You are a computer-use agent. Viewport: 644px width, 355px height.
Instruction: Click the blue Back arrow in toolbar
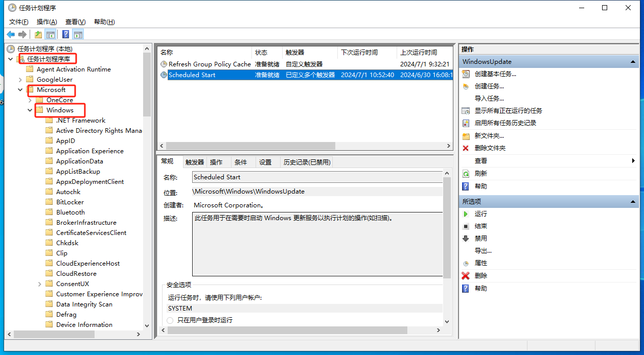click(x=11, y=35)
